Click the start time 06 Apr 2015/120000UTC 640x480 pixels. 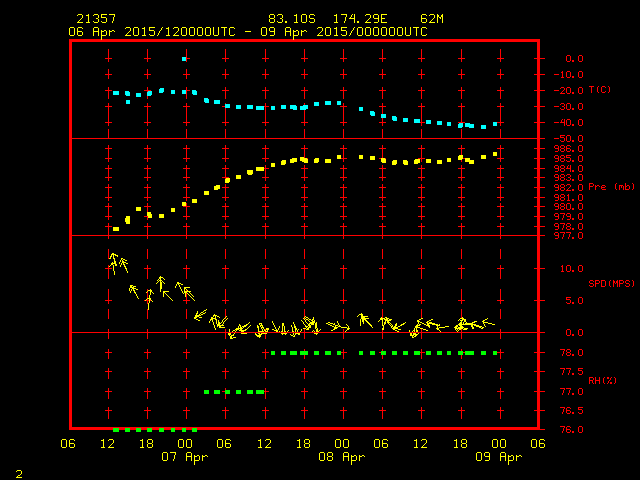pyautogui.click(x=152, y=32)
